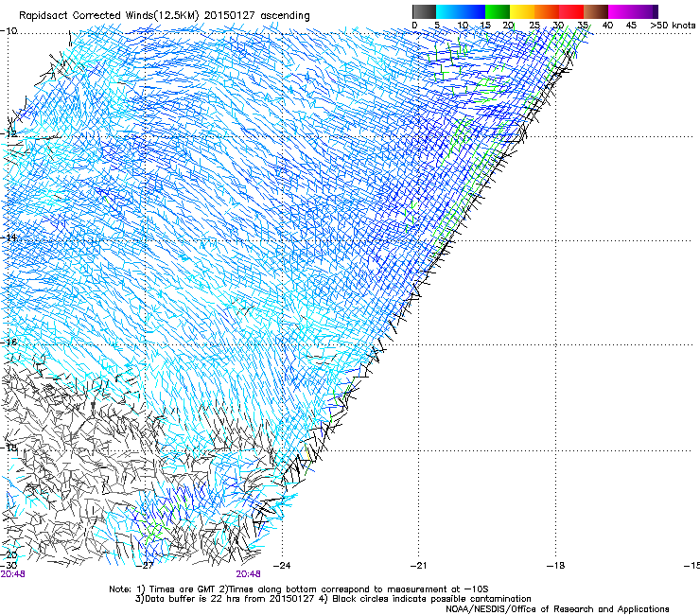This screenshot has width=700, height=615.
Task: Click the longitude axis label "-21"
Action: [418, 565]
